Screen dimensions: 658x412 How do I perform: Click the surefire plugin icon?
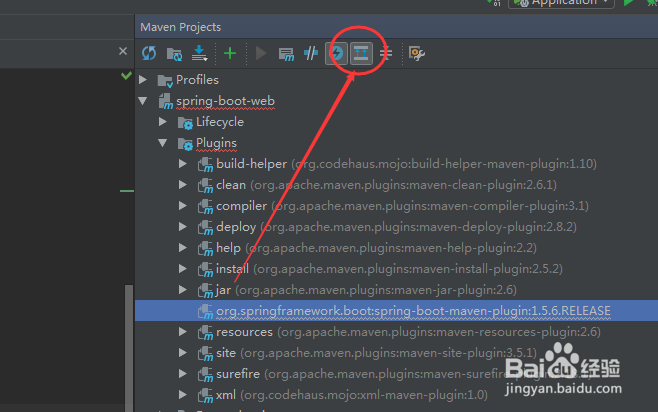[205, 374]
